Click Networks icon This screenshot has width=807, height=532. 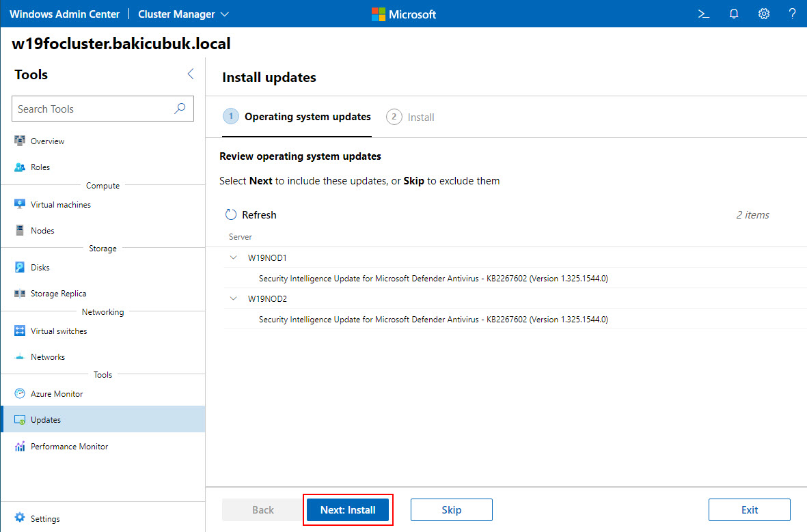point(20,356)
